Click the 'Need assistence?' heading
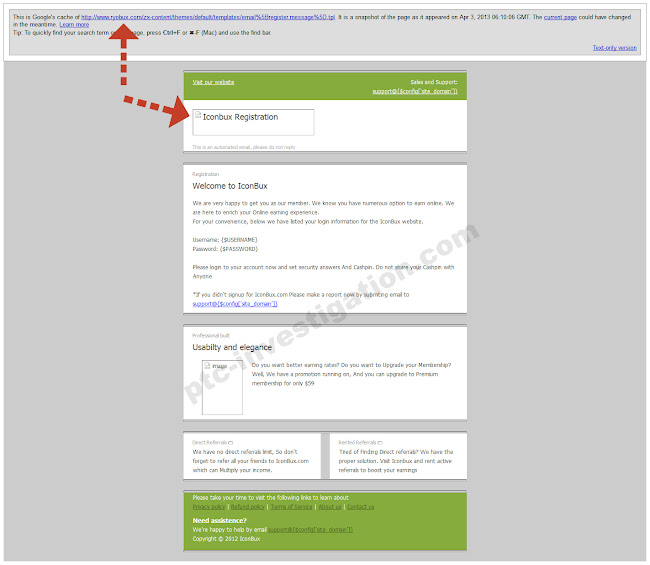This screenshot has width=650, height=565. coord(219,521)
